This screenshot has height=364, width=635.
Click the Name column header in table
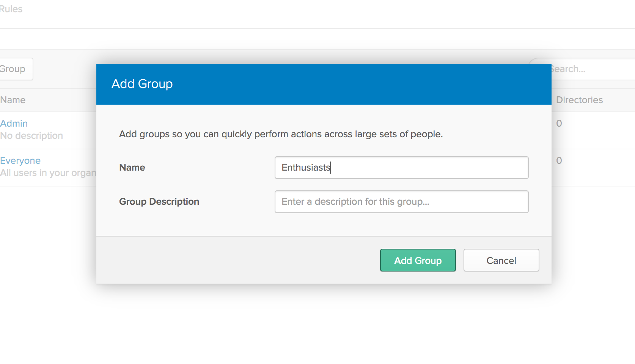point(13,100)
